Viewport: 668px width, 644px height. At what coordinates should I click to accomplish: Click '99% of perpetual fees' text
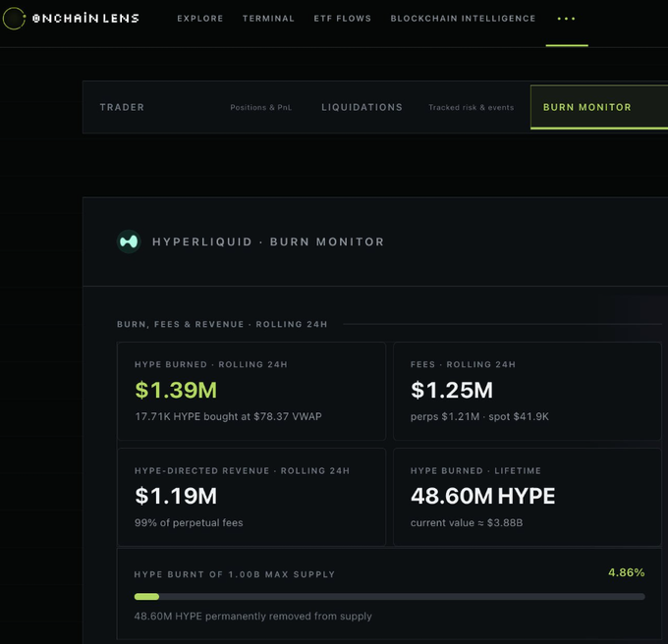click(x=189, y=522)
